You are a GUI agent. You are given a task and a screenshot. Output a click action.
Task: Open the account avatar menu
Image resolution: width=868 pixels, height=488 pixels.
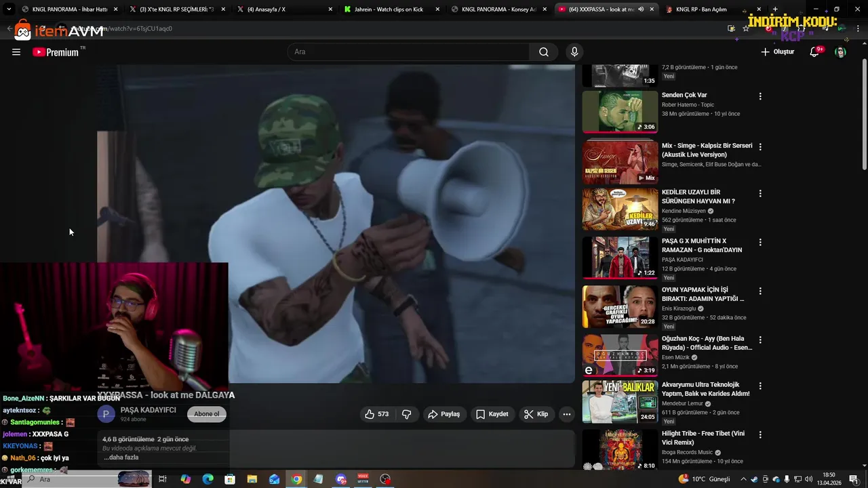coord(840,52)
